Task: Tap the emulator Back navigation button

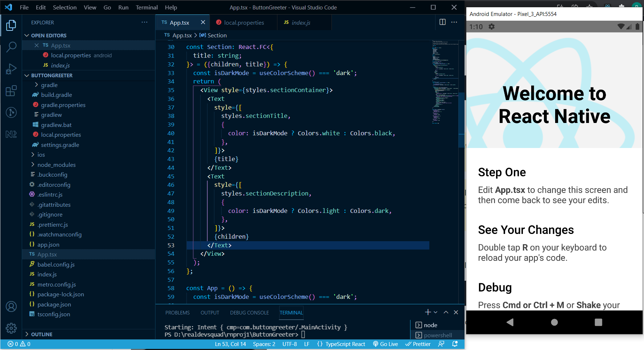Action: click(510, 322)
